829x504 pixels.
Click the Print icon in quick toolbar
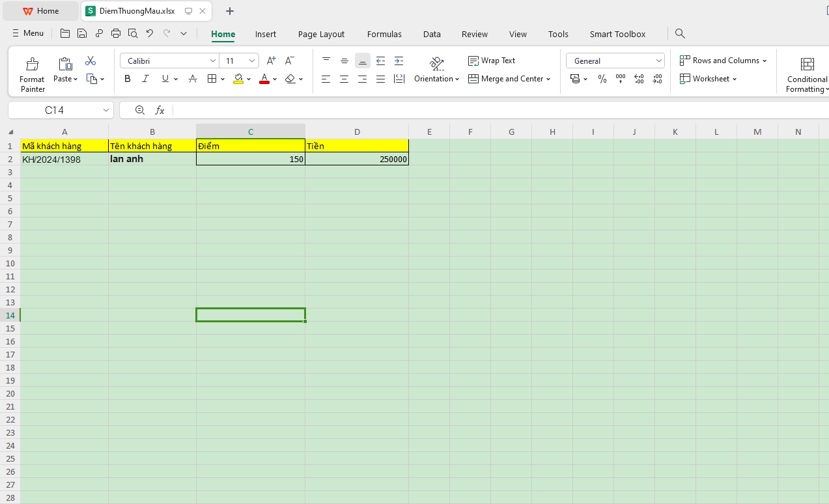coord(116,34)
